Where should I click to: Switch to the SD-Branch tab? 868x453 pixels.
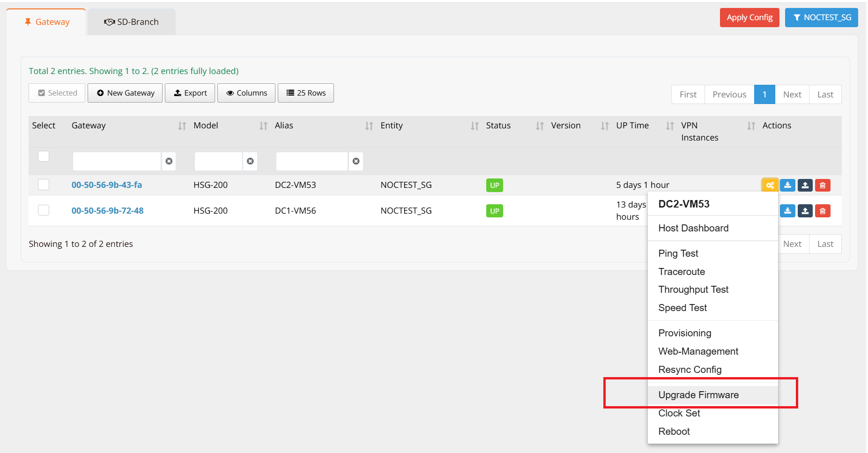(x=132, y=22)
